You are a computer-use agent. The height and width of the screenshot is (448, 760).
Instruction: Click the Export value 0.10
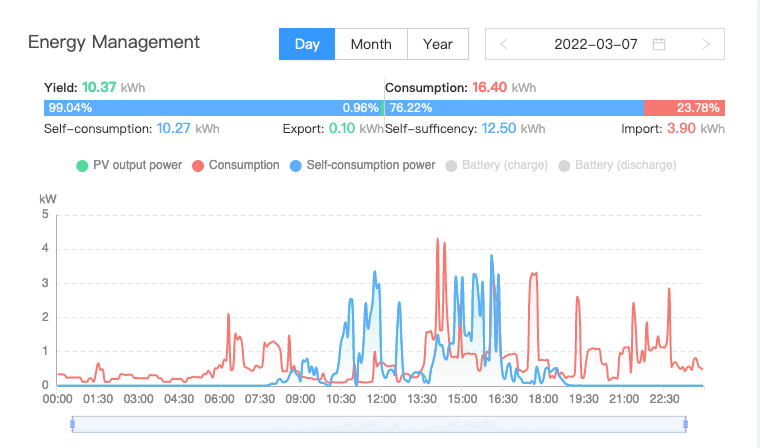tap(342, 128)
